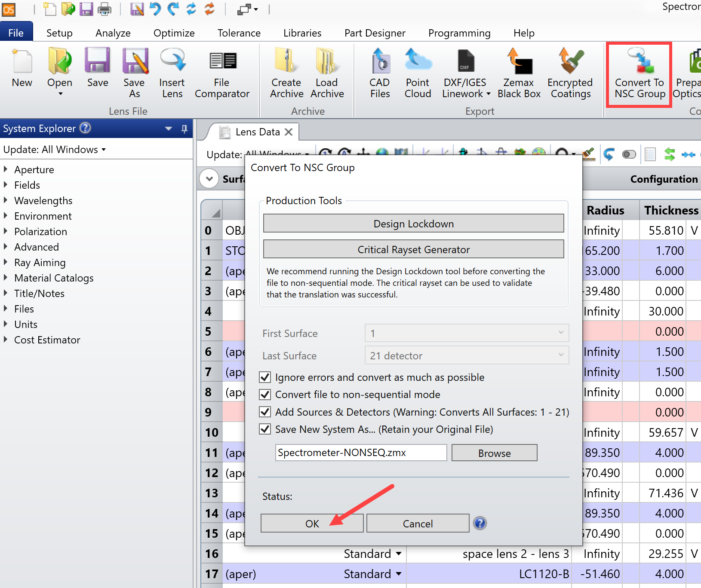
Task: Click the Undo arrow in quick-access toolbar
Action: pyautogui.click(x=155, y=9)
